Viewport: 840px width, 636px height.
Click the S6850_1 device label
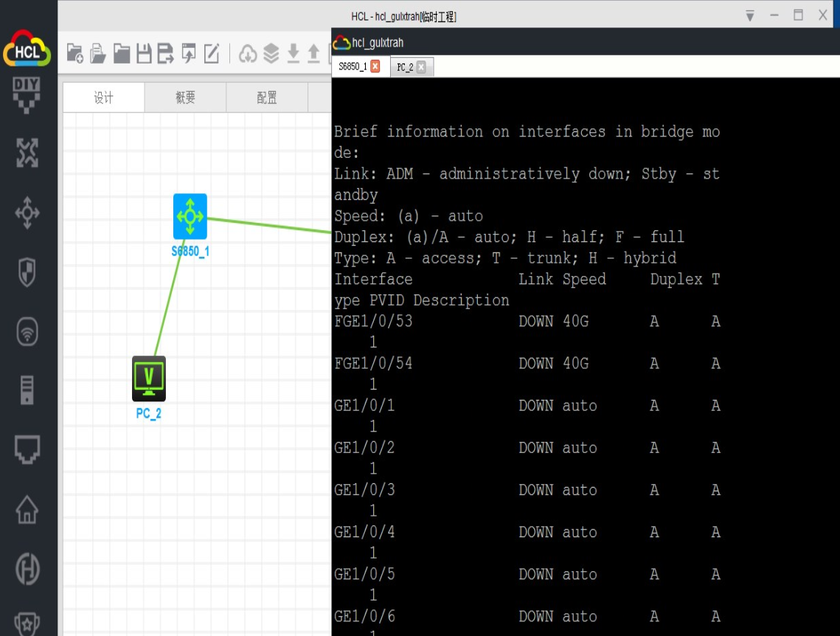[190, 252]
